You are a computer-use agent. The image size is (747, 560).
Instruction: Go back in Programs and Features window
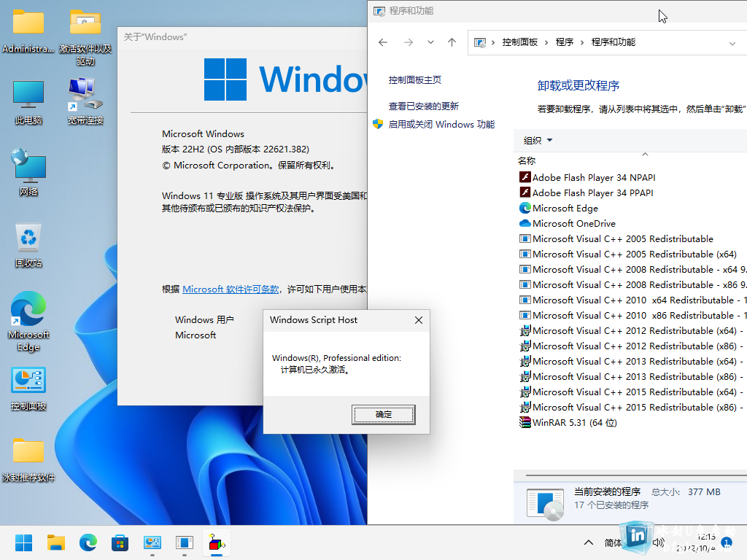(x=382, y=42)
